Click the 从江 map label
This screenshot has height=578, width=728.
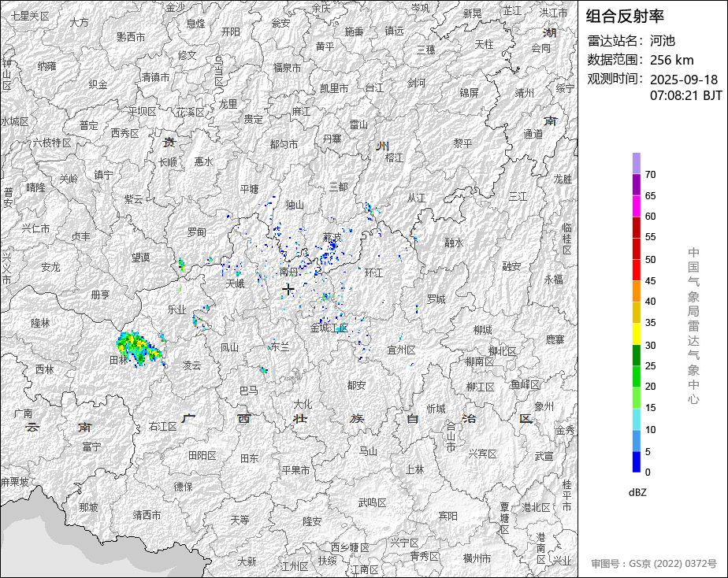(x=416, y=198)
